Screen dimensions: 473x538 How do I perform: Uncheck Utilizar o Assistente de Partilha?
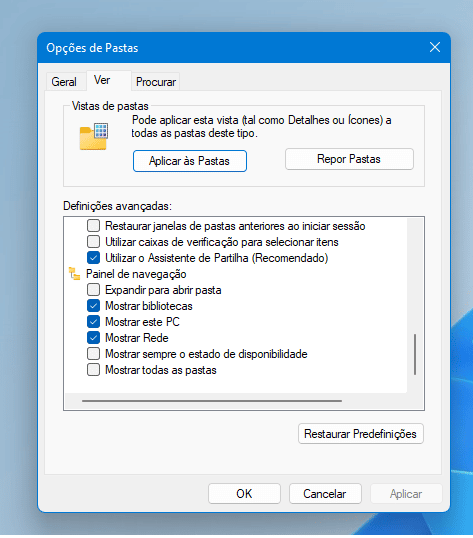93,258
